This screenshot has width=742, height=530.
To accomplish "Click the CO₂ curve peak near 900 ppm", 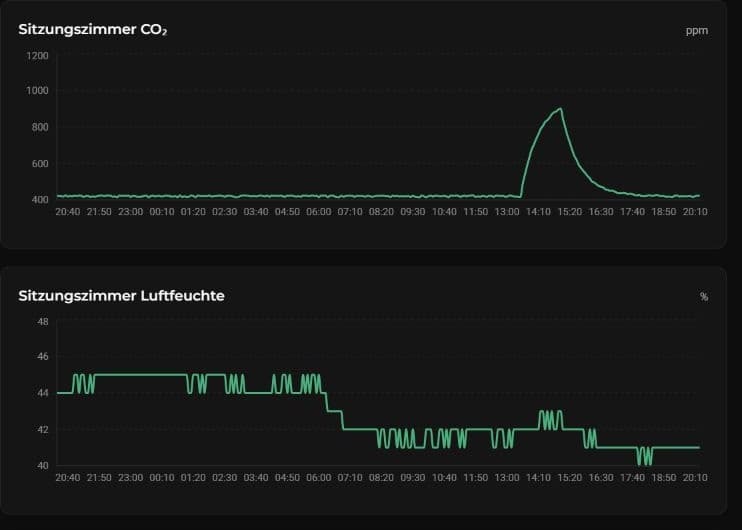I will tap(560, 109).
